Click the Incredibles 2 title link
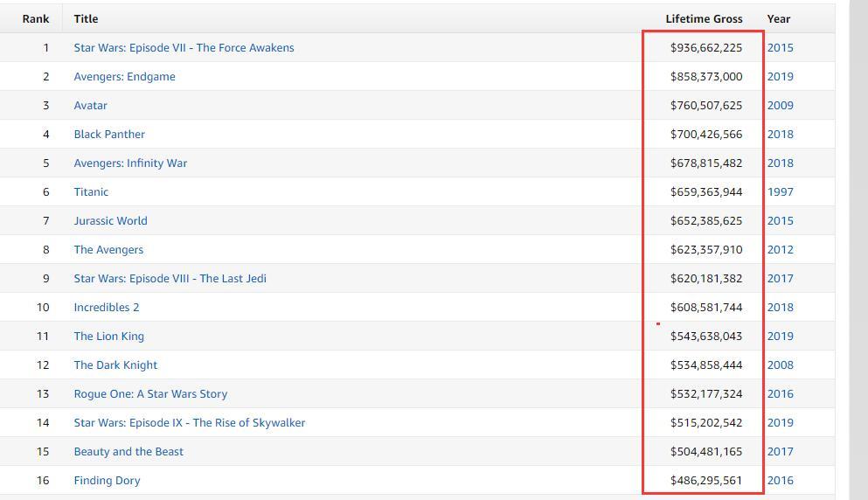Screen dimensions: 868x500 click(x=107, y=307)
